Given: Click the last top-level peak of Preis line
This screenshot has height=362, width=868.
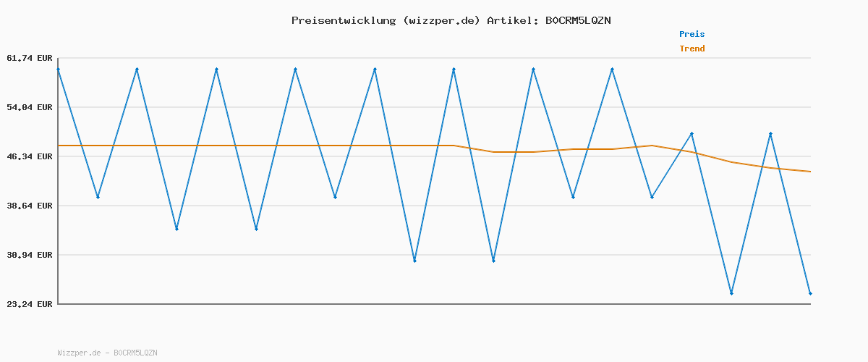Looking at the screenshot, I should (x=612, y=70).
